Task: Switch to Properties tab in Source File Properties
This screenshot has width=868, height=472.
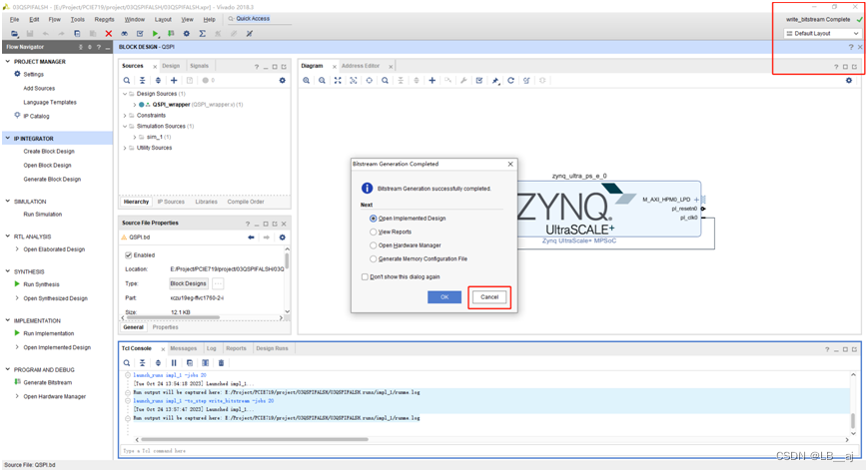Action: click(165, 327)
